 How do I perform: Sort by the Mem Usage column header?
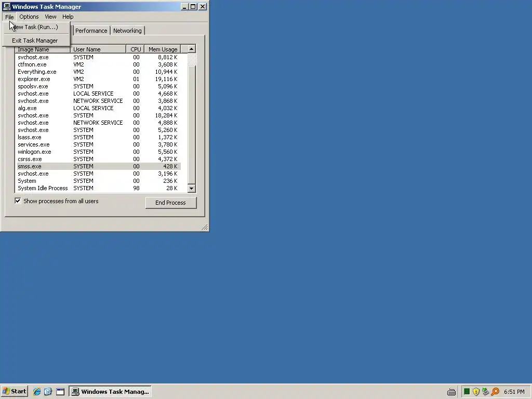coord(163,49)
